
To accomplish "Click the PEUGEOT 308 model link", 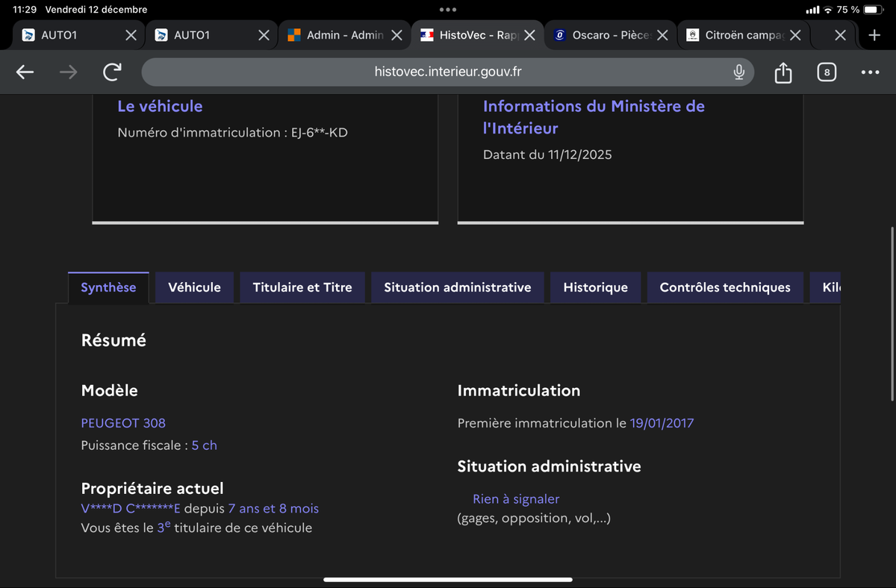I will tap(123, 423).
